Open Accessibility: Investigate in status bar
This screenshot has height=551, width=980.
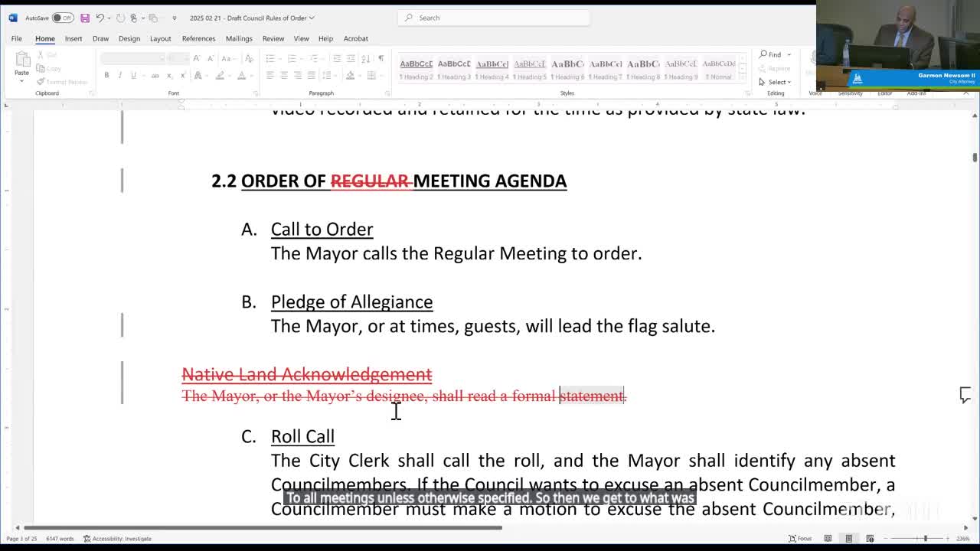point(117,539)
